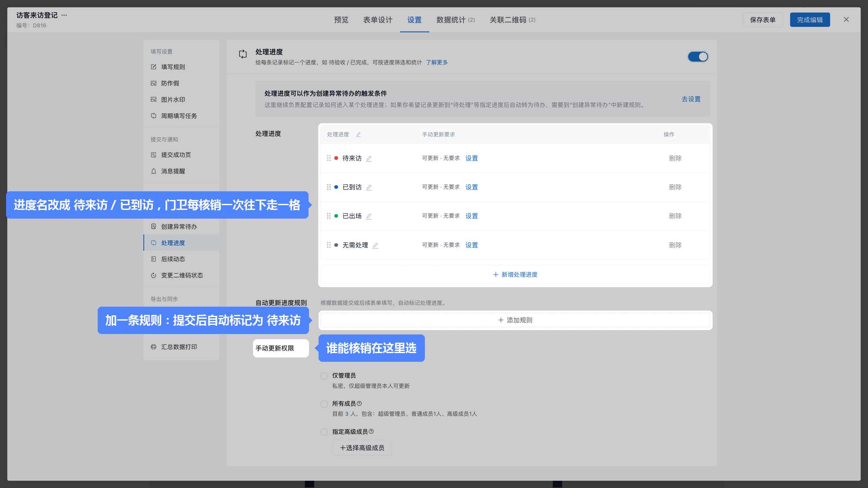Select the 所有成员 radio option
This screenshot has width=868, height=488.
[324, 404]
